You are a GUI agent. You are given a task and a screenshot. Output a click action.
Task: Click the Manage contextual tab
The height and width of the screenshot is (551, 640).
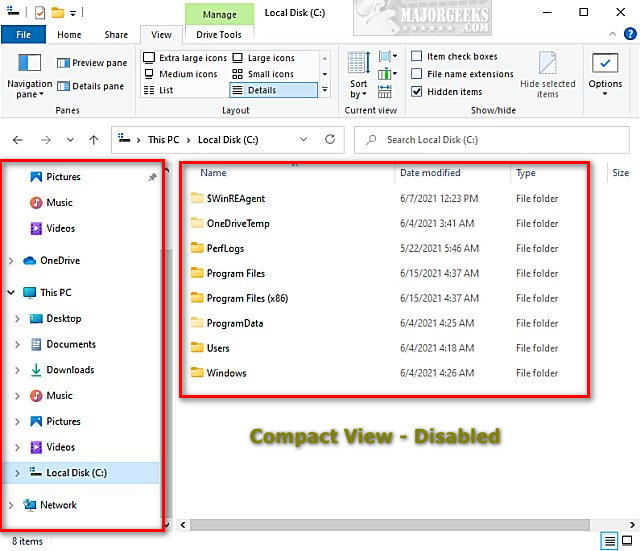[220, 14]
